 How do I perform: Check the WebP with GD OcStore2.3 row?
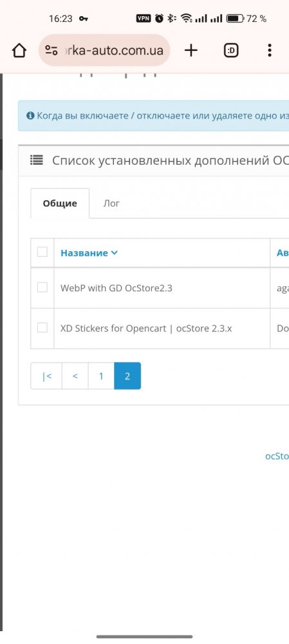click(x=42, y=287)
